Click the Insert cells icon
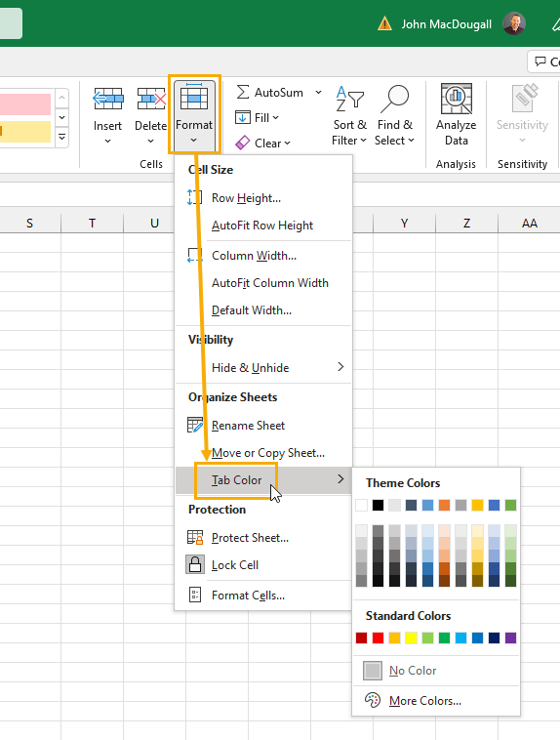The image size is (560, 740). tap(108, 99)
